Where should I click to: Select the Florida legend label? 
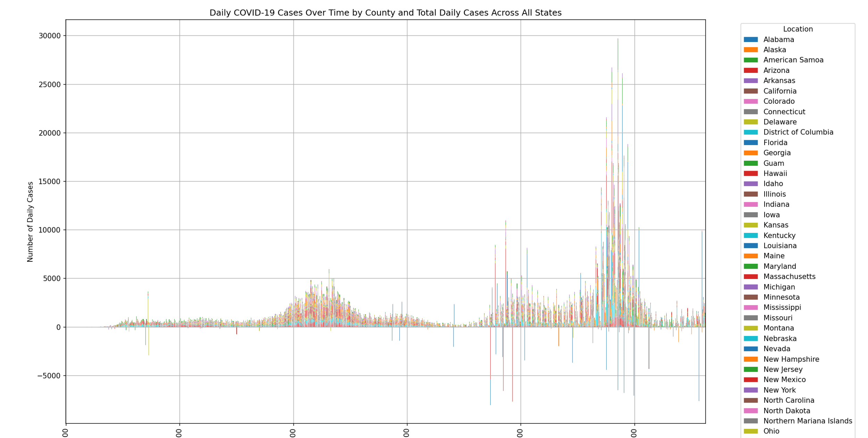pyautogui.click(x=775, y=143)
